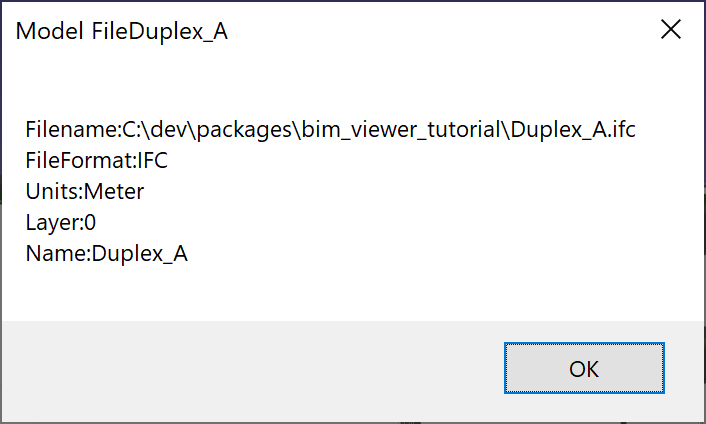Click the Units label
The width and height of the screenshot is (706, 424).
click(x=53, y=191)
